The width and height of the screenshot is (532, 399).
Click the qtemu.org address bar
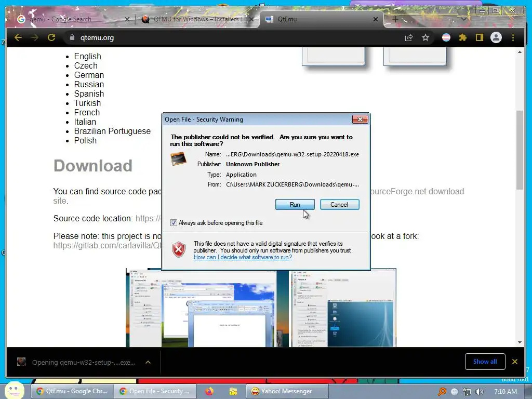(237, 37)
